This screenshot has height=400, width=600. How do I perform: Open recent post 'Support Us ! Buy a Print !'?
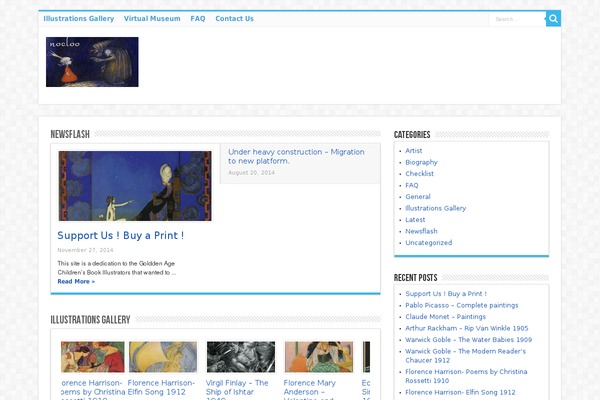click(x=446, y=294)
